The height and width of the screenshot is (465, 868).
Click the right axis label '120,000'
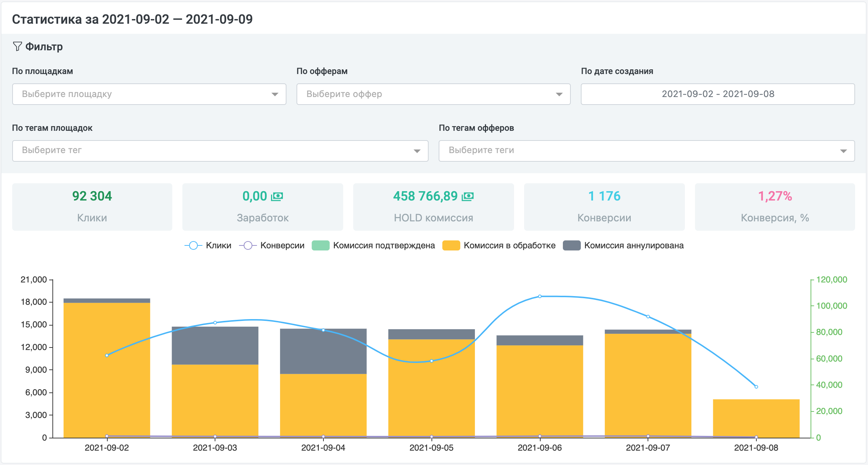tap(832, 280)
